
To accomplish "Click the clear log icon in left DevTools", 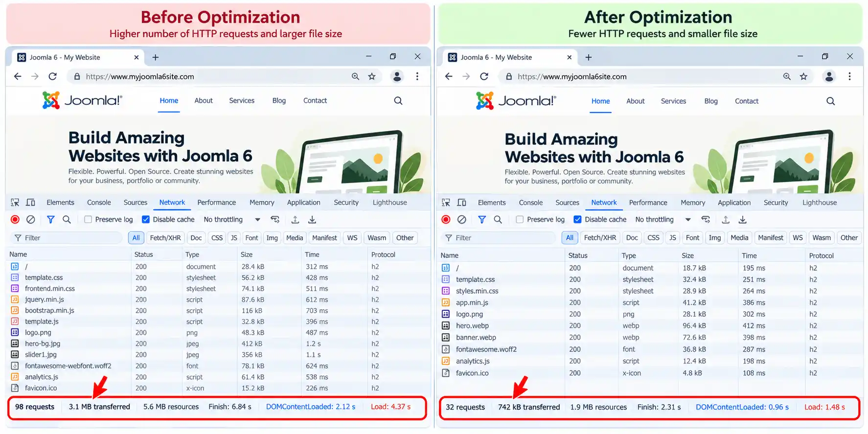I will 31,219.
